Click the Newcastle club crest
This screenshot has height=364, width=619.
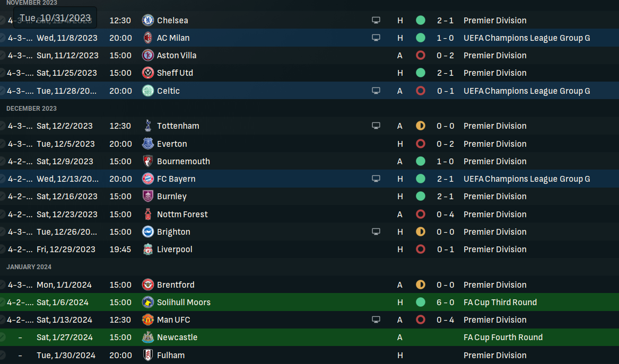(x=147, y=337)
